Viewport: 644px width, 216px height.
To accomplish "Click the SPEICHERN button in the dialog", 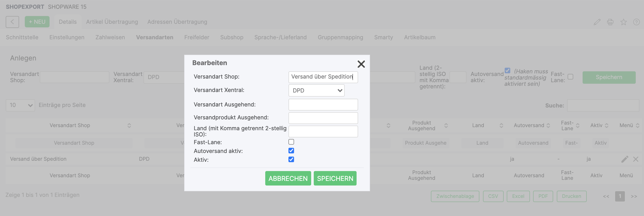I will pyautogui.click(x=335, y=178).
